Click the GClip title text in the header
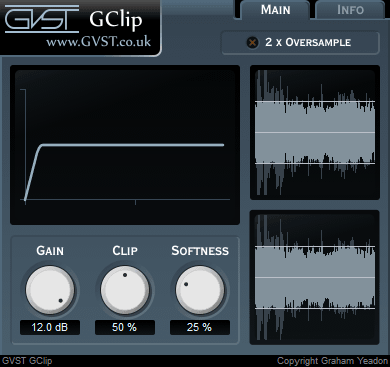Image resolution: width=390 pixels, height=367 pixels. coord(116,21)
